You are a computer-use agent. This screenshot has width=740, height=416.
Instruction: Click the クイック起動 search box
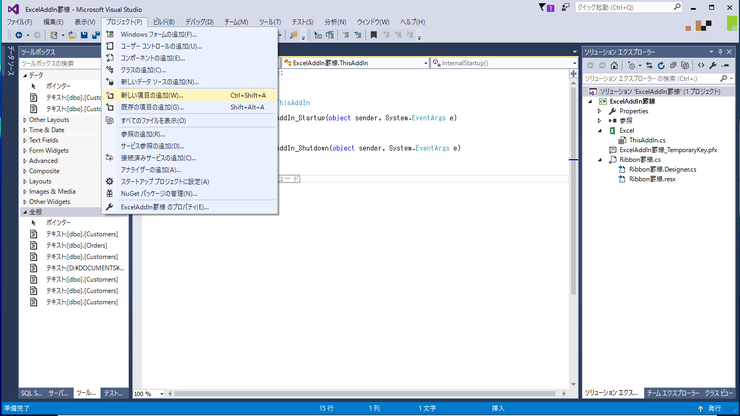point(629,8)
